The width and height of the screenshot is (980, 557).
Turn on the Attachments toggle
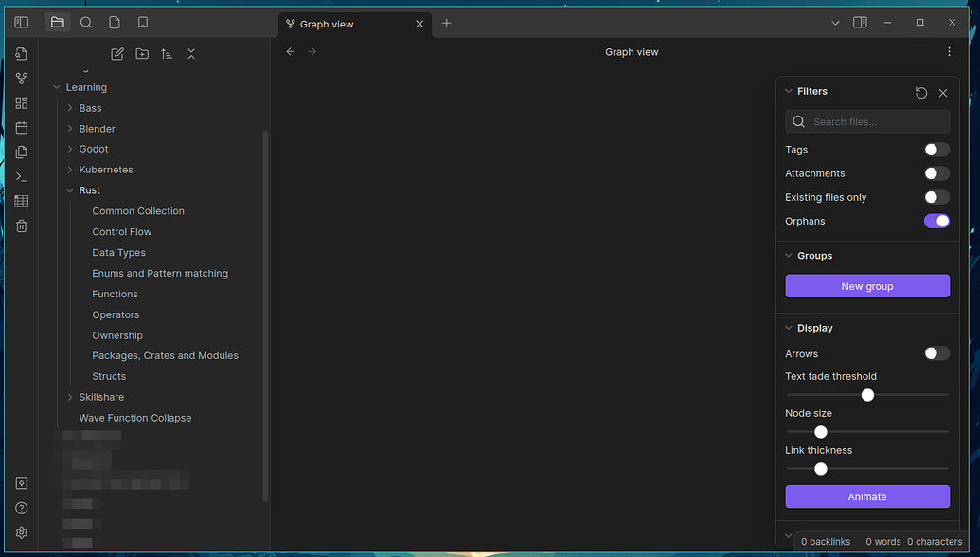coord(936,172)
